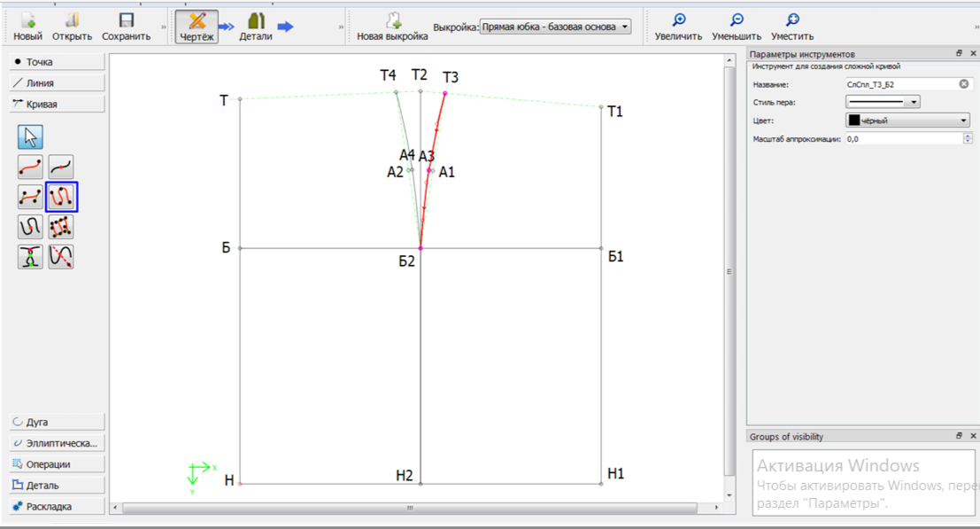This screenshot has width=980, height=529.
Task: Open the Точка toolbox tab
Action: [x=57, y=62]
